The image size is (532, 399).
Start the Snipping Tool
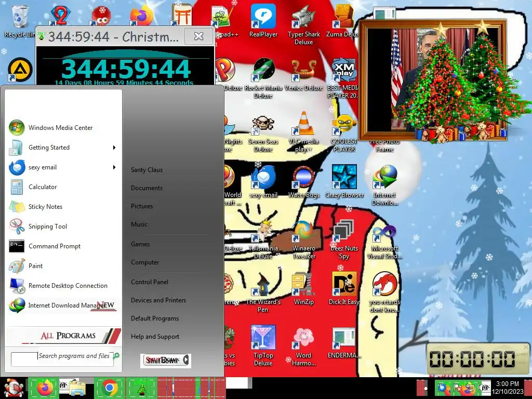(x=63, y=227)
